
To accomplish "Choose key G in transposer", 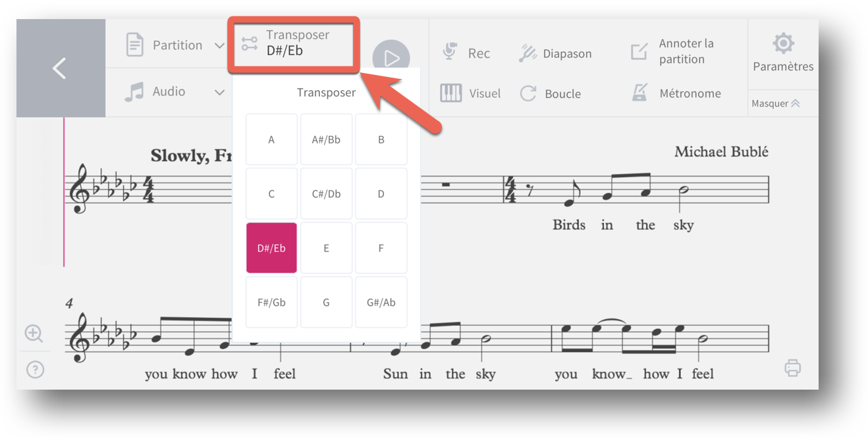I will click(x=327, y=303).
